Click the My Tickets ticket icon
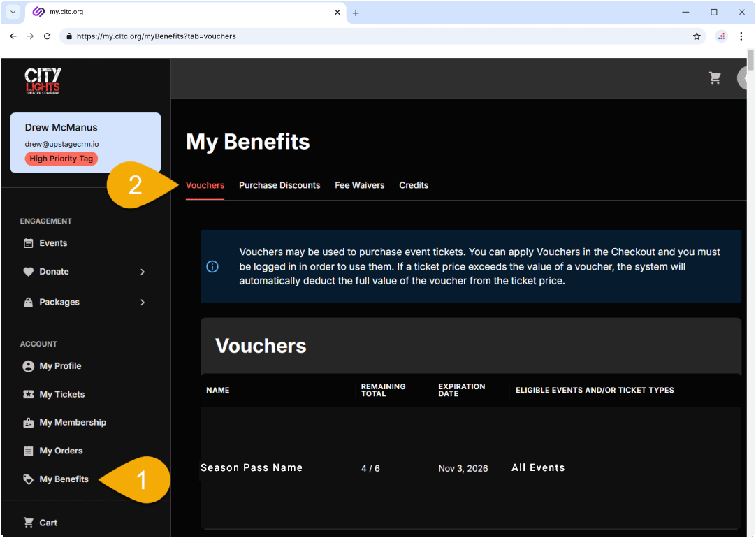Viewport: 756px width, 538px height. pyautogui.click(x=29, y=395)
